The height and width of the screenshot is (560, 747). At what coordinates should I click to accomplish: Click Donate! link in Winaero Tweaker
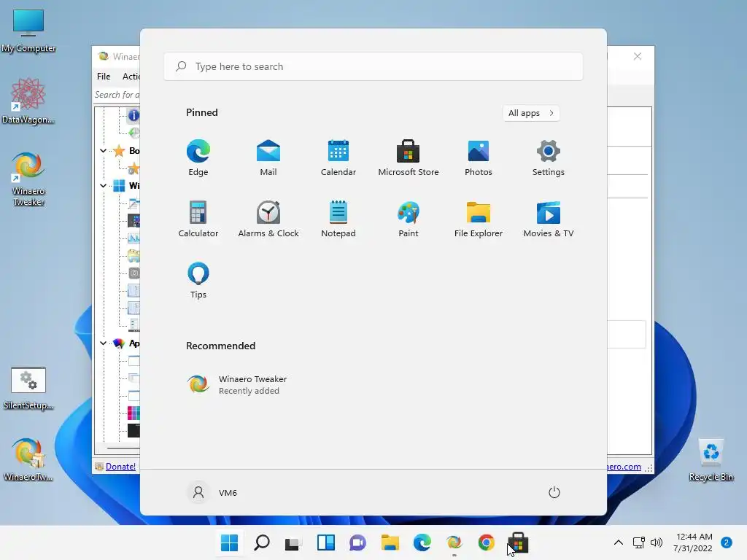click(120, 467)
